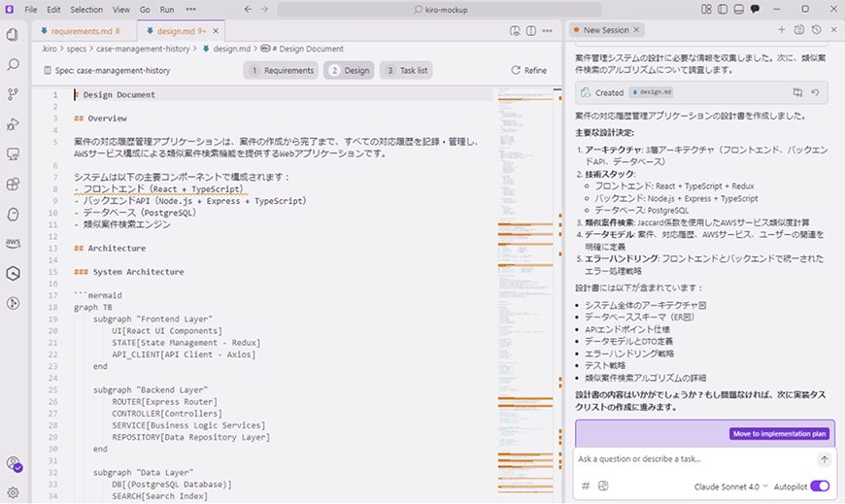Toggle the Autopilot switch

coord(820,487)
